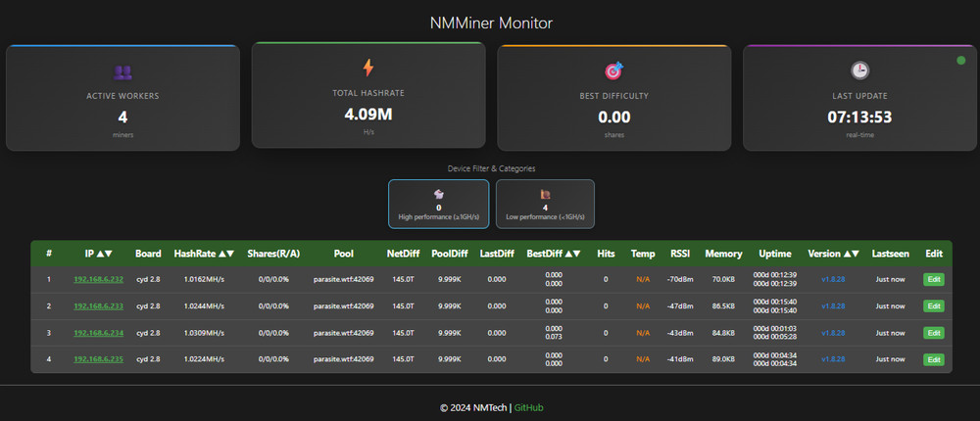
Task: Sort table by HashRate column
Action: point(204,254)
